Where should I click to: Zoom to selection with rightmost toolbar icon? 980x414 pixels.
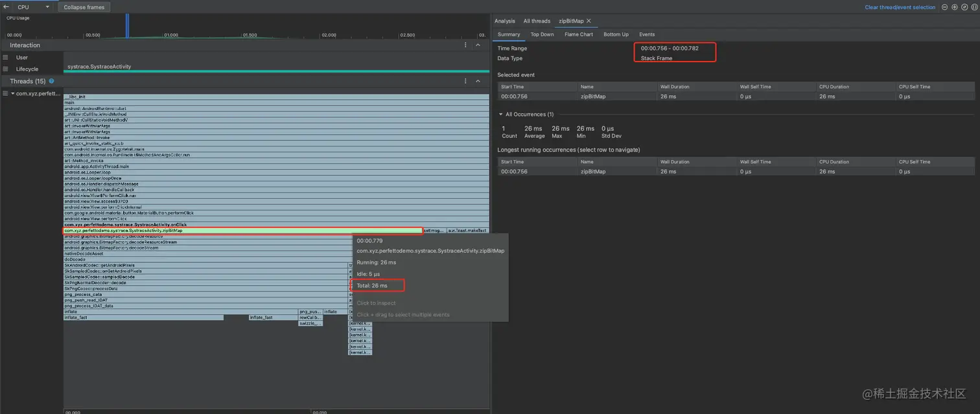973,7
